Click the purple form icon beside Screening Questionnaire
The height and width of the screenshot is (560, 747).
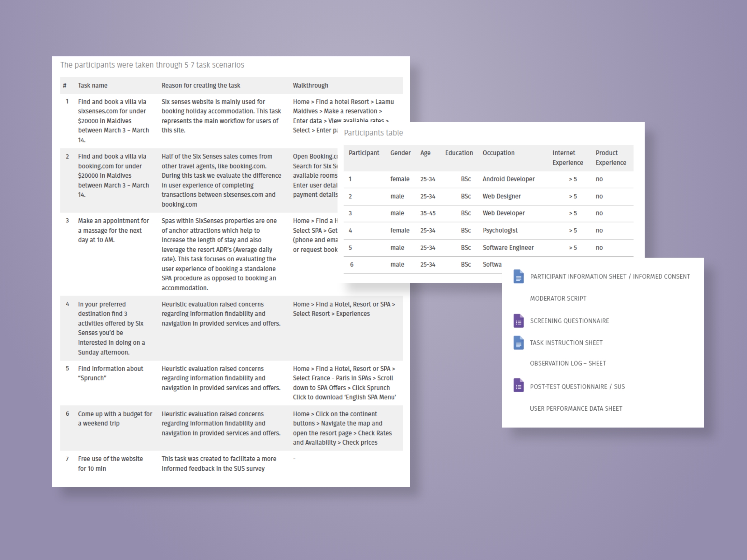[x=518, y=321]
